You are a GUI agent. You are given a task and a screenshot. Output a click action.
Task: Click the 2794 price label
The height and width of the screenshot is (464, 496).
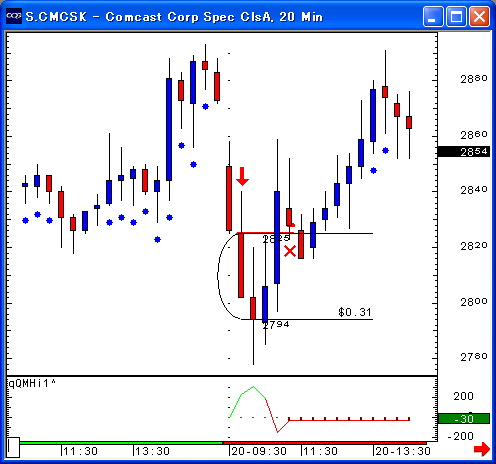276,324
